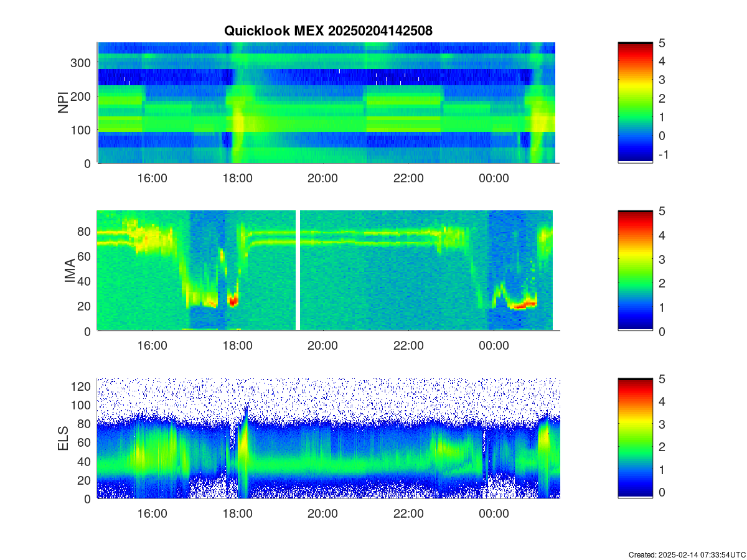The width and height of the screenshot is (747, 560).
Task: Click the 16:00 tick under the NPI panel
Action: coord(152,178)
